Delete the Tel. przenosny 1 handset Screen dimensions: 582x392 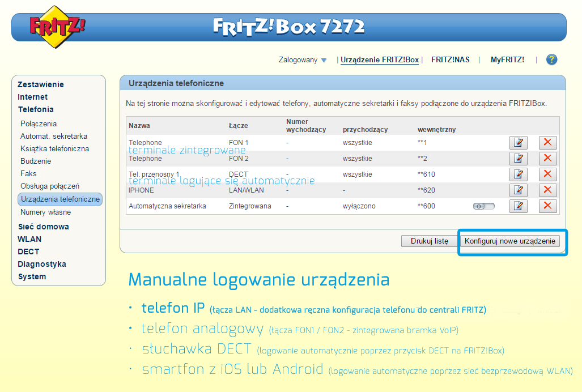(x=547, y=174)
